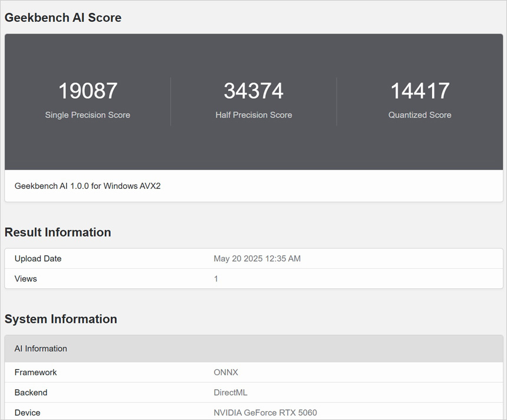Viewport: 507px width, 420px height.
Task: Select the Quantized Score label
Action: (420, 115)
